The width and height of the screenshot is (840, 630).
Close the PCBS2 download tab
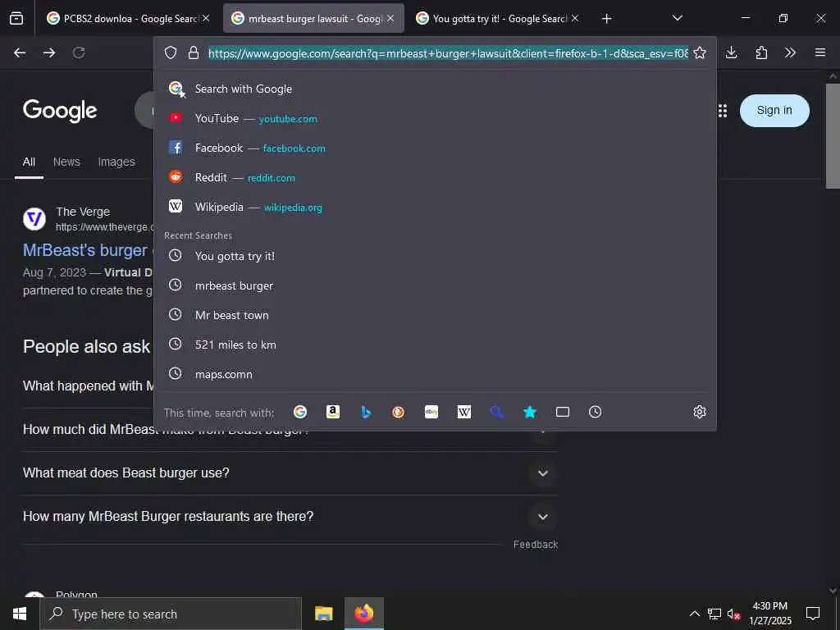(x=206, y=18)
